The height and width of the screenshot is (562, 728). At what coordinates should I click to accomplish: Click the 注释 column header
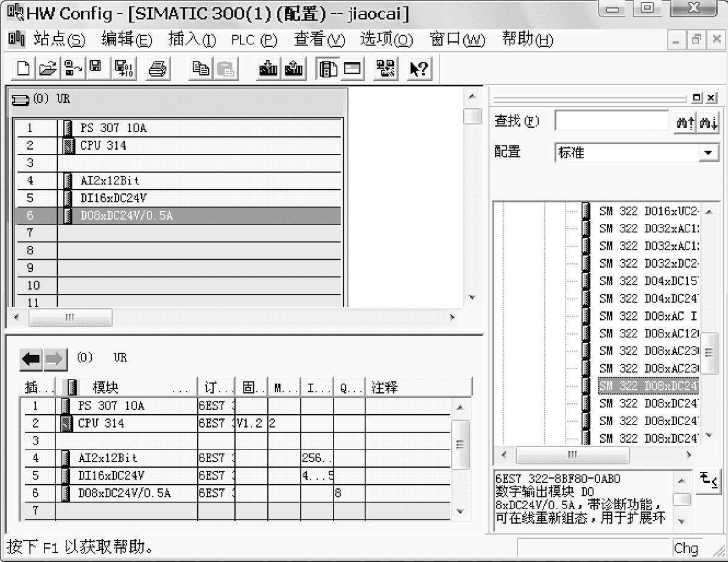[x=418, y=387]
